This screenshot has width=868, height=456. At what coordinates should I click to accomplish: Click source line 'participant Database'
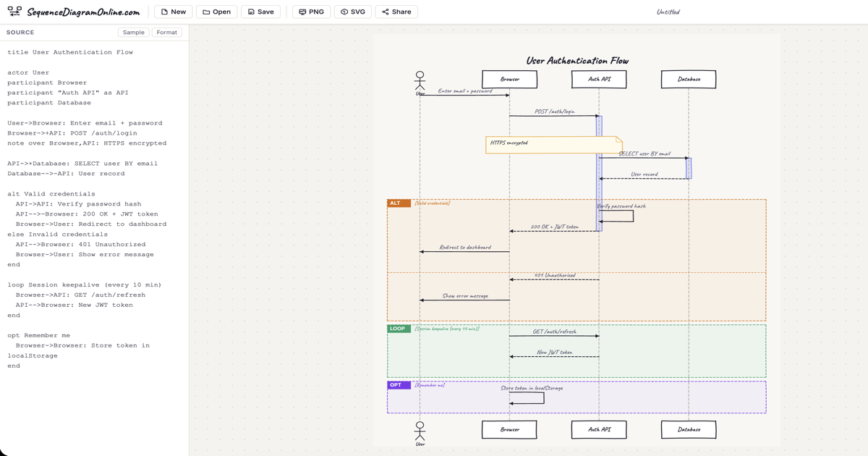click(49, 103)
